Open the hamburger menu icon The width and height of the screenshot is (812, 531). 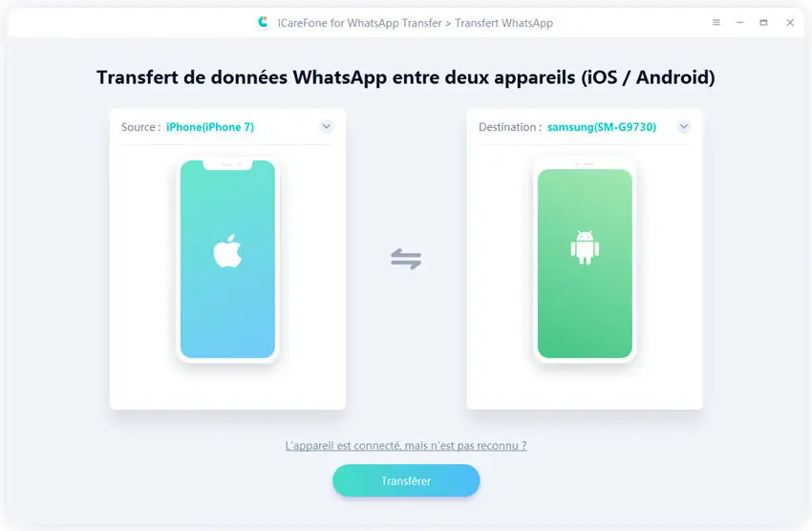pyautogui.click(x=716, y=22)
